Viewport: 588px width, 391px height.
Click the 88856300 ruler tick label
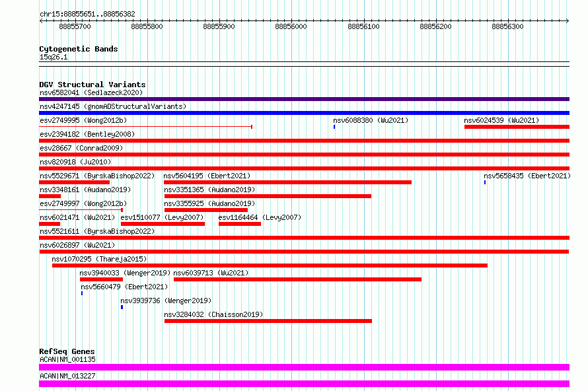(x=508, y=26)
